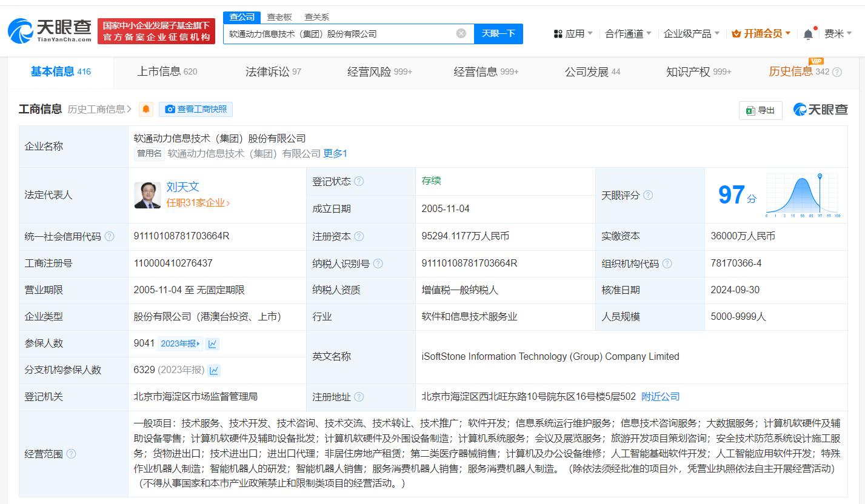Click trend chart icon beside 参保人数 2023年报
The width and height of the screenshot is (865, 504).
212,343
